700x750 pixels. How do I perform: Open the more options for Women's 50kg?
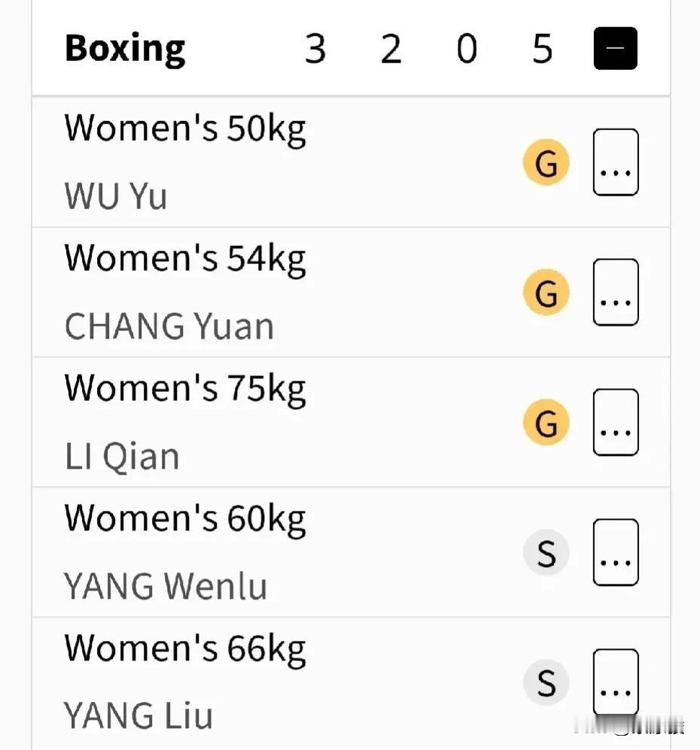pyautogui.click(x=616, y=162)
